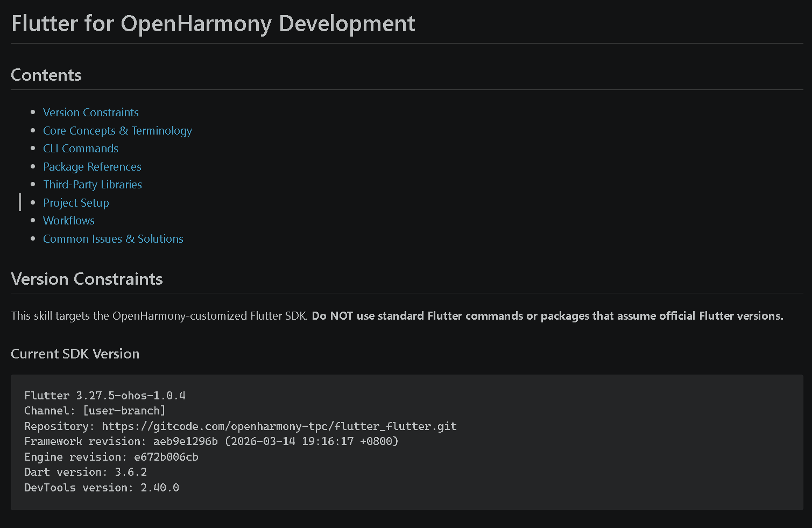Open the Package References link
812x528 pixels.
point(92,167)
